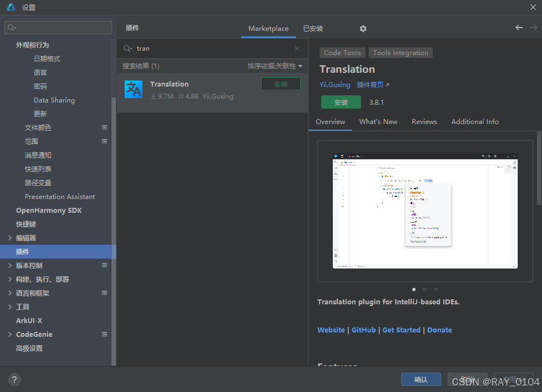The width and height of the screenshot is (542, 392).
Task: Close the settings dialog window
Action: tap(533, 7)
